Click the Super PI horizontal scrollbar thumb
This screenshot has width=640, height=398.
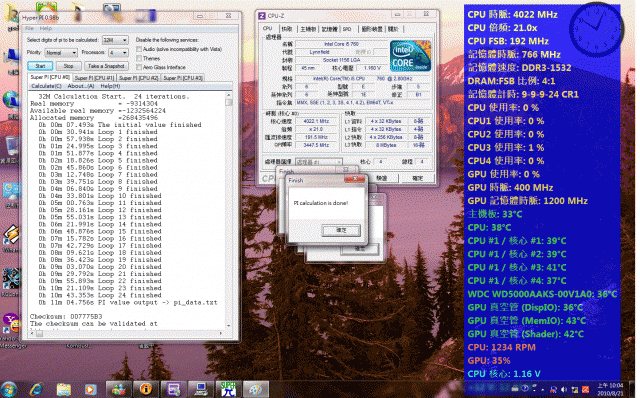[x=39, y=333]
